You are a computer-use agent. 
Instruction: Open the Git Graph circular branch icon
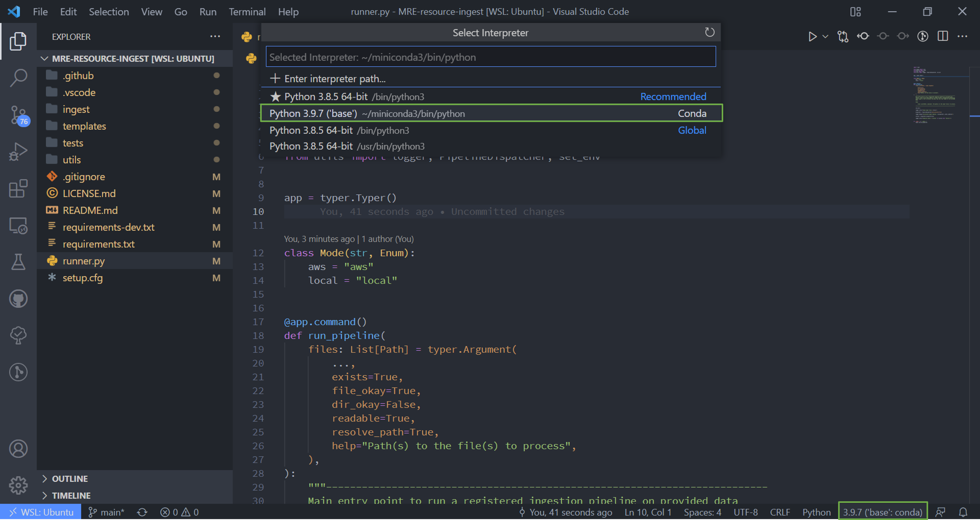(x=18, y=372)
